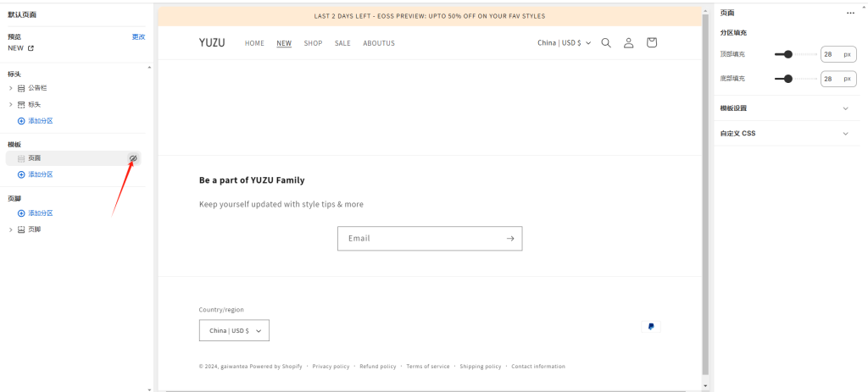Open the SALE navigation item
The width and height of the screenshot is (868, 392).
click(x=342, y=43)
